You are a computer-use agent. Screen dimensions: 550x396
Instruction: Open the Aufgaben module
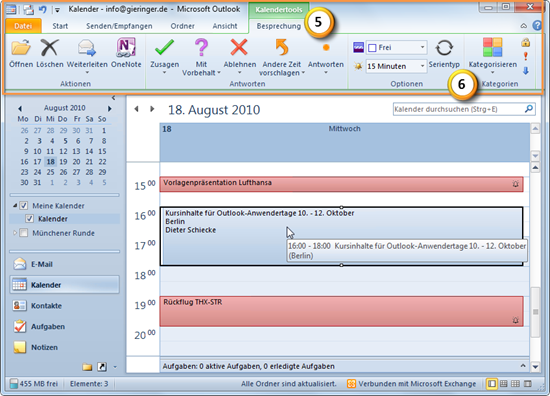(65, 327)
